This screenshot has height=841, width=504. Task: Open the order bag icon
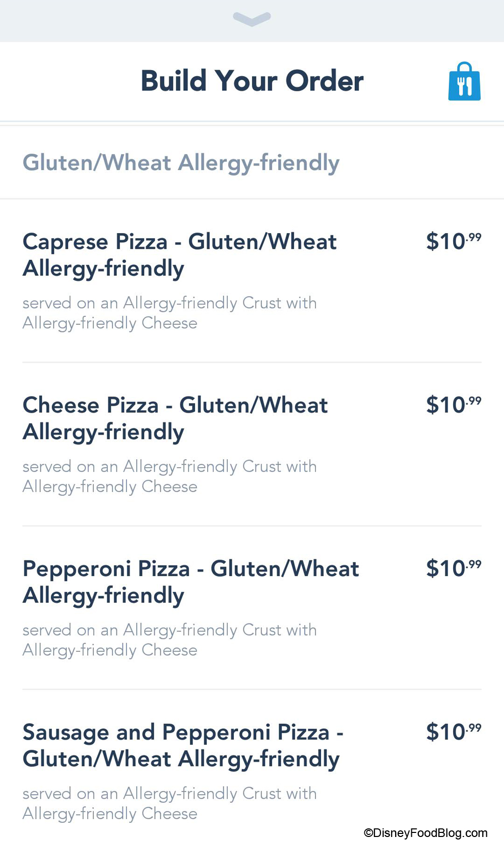464,82
